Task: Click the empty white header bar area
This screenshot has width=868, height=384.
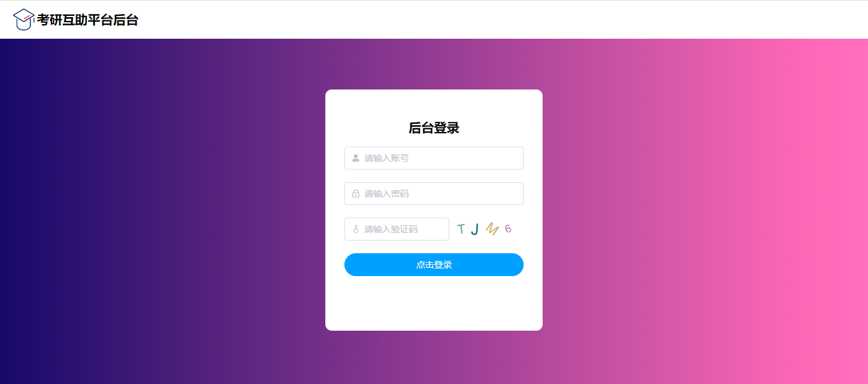Action: [x=502, y=20]
